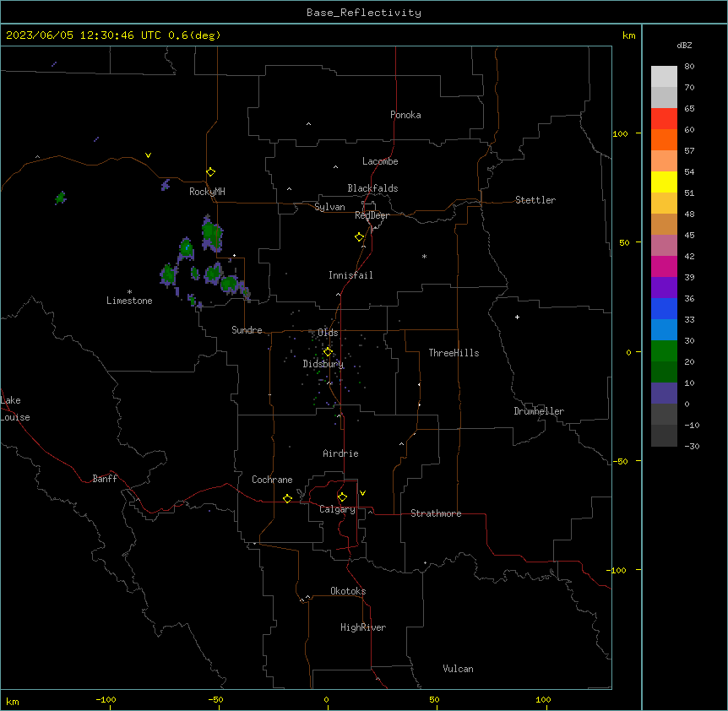The image size is (728, 711).
Task: Click the Ponoka city label
Action: (x=405, y=115)
